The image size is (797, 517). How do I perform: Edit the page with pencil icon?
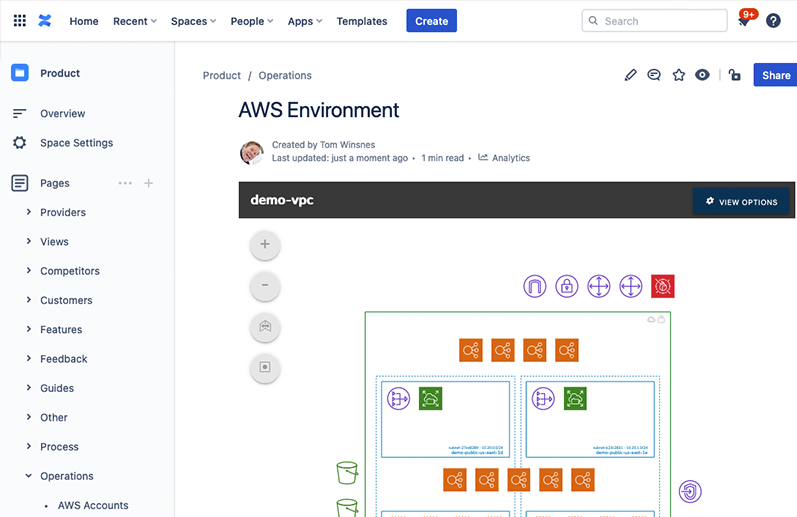pyautogui.click(x=630, y=75)
